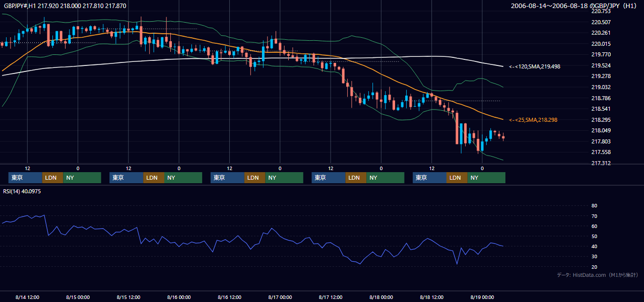The image size is (644, 302).
Task: Select the 8/14 12:00 time axis label
Action: [x=27, y=297]
